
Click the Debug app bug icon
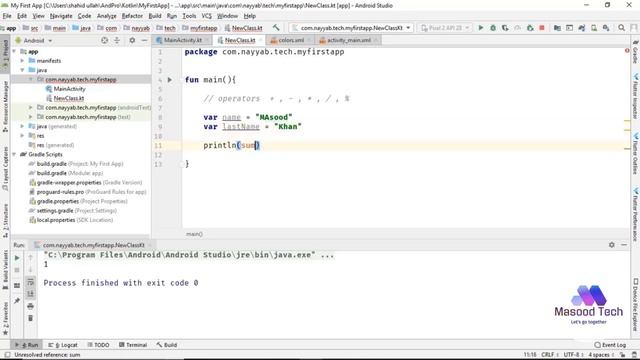tap(493, 28)
